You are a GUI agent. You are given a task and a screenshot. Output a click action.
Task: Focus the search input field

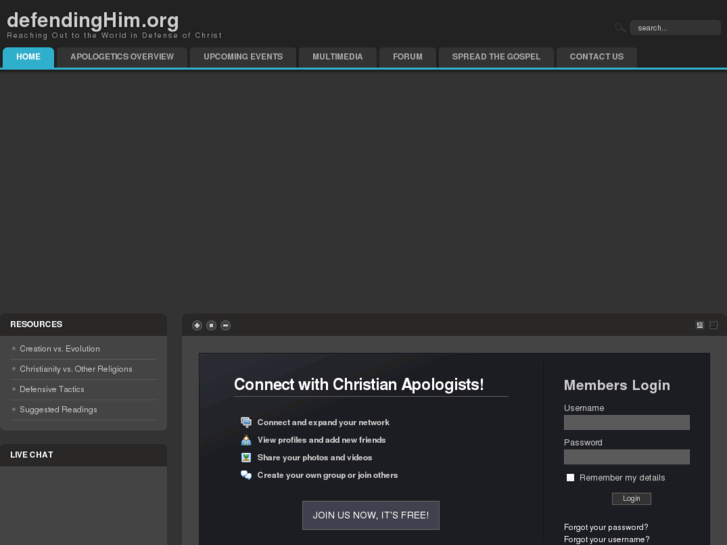click(675, 28)
